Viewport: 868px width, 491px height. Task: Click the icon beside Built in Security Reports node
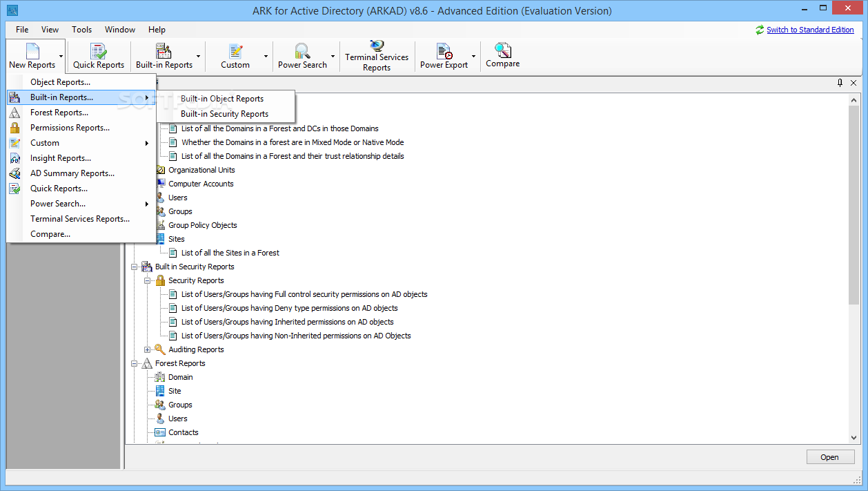point(147,267)
